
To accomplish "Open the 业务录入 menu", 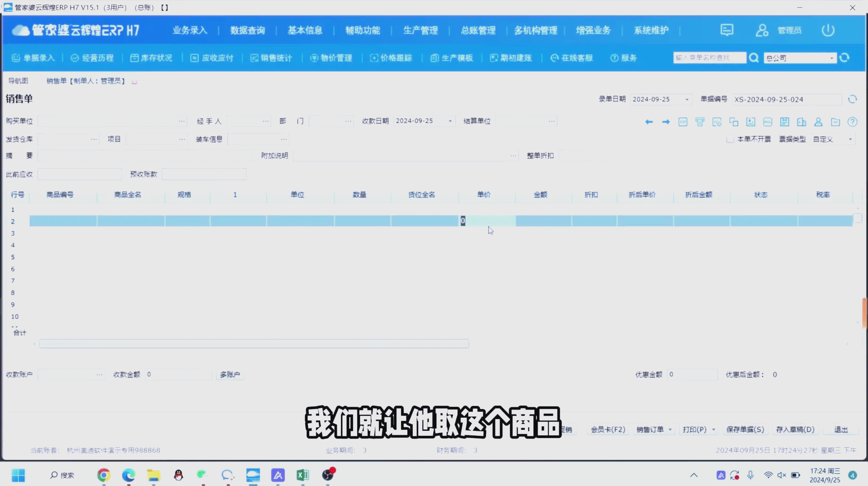I will click(190, 30).
